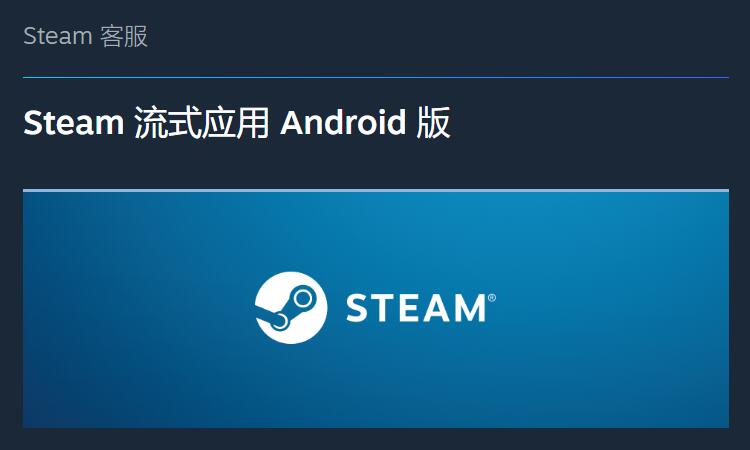Click the registered trademark symbol after STEAM
The image size is (750, 450).
pyautogui.click(x=492, y=298)
